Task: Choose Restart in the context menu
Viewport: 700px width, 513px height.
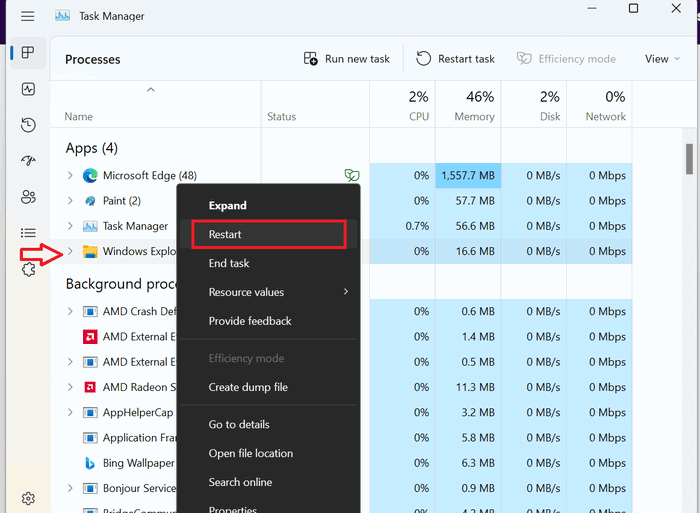Action: [269, 234]
